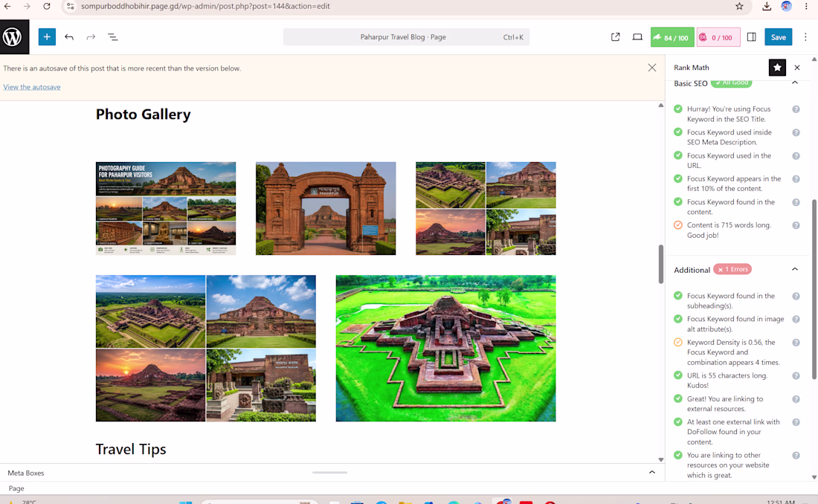Image resolution: width=818 pixels, height=504 pixels.
Task: Toggle the settings sidebar panel icon
Action: [x=752, y=37]
